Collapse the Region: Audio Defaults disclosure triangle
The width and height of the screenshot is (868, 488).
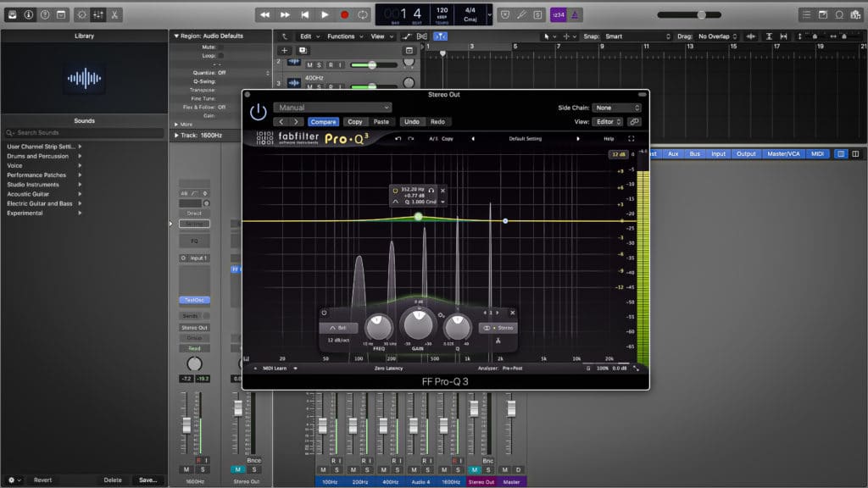click(176, 36)
